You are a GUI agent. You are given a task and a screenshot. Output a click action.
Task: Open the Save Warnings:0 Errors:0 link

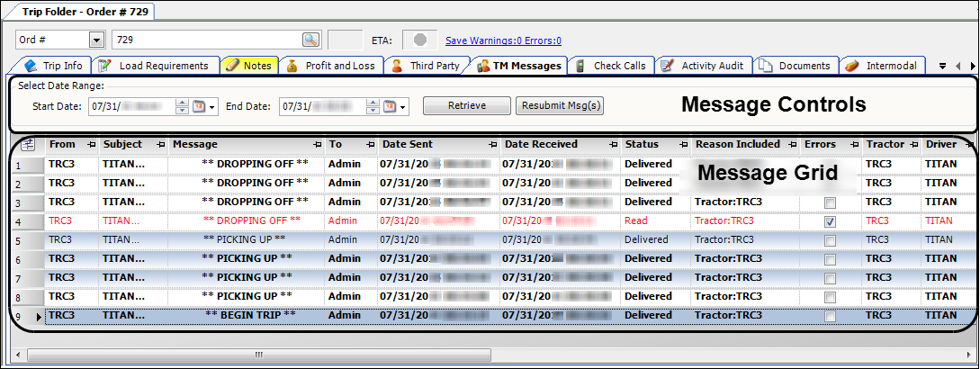click(503, 40)
